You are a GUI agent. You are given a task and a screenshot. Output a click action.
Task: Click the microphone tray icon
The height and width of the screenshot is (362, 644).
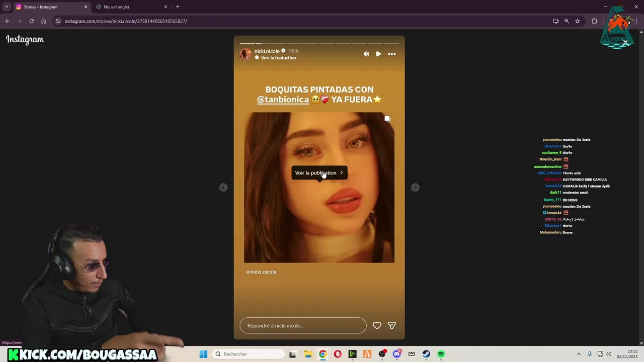tap(590, 354)
